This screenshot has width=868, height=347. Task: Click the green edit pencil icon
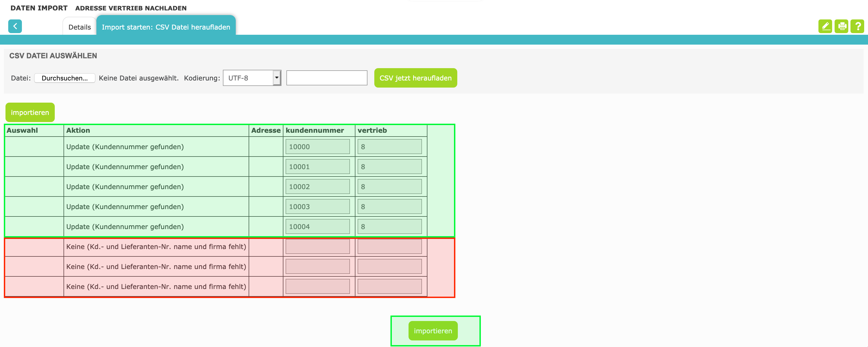click(x=825, y=26)
